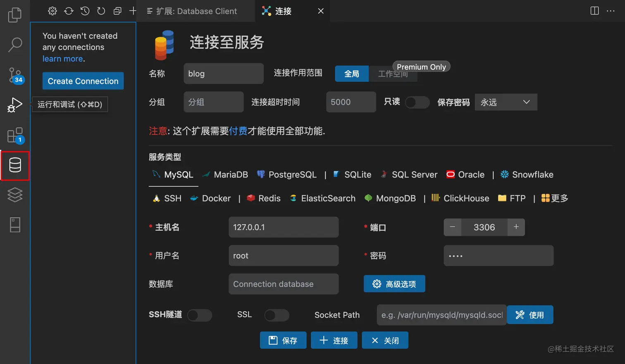Open the Explorer view in the activity bar

click(x=15, y=15)
